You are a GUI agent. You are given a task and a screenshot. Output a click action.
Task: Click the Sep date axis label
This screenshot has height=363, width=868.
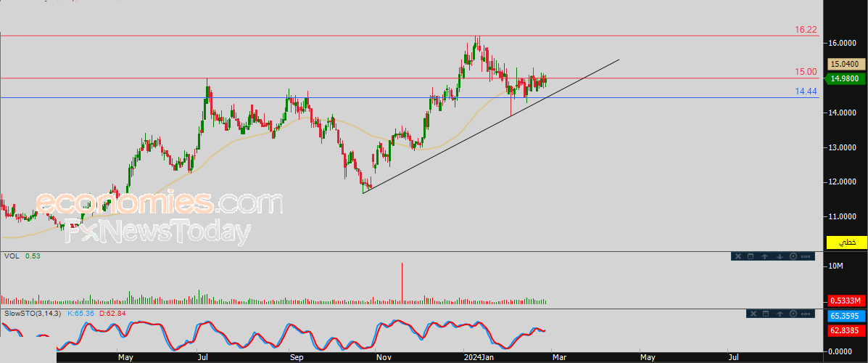coord(296,357)
